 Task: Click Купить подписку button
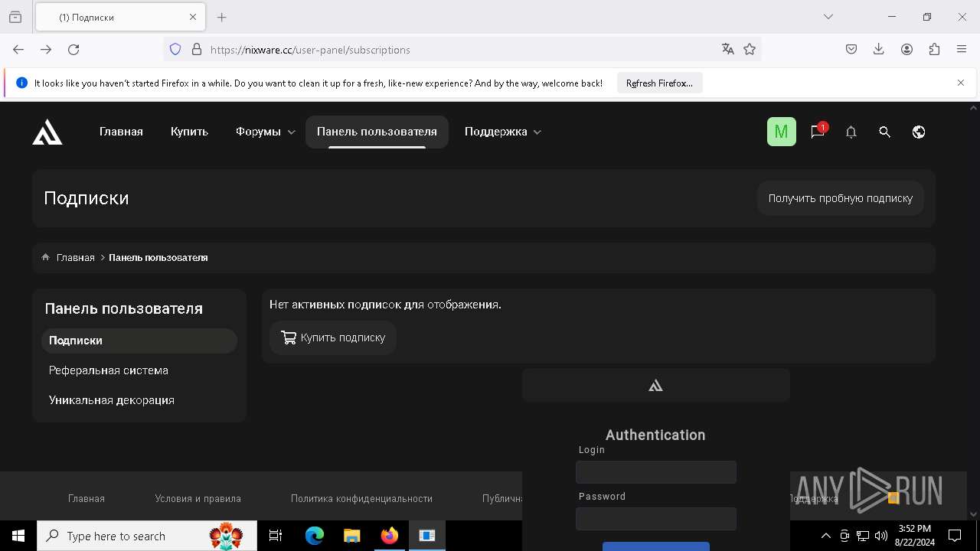pyautogui.click(x=333, y=337)
